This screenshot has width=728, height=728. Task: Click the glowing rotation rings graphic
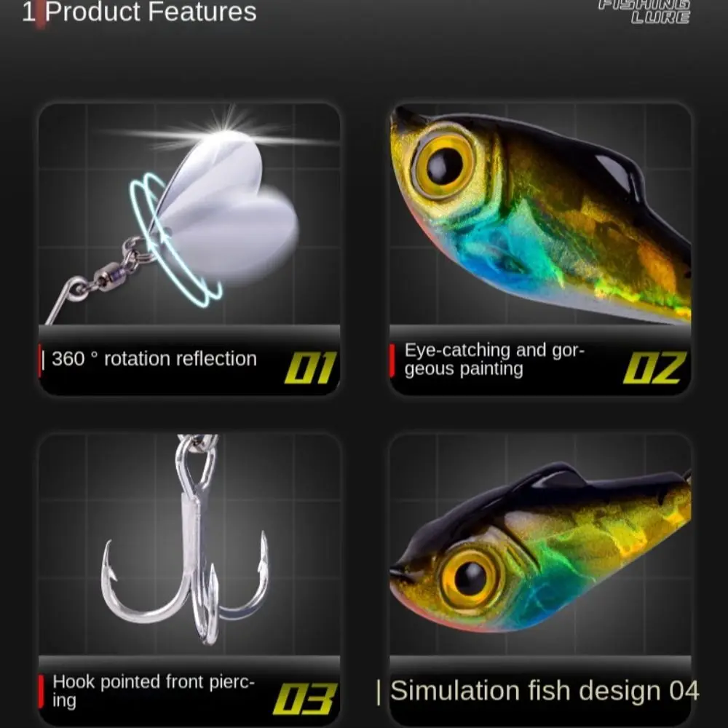tap(174, 239)
